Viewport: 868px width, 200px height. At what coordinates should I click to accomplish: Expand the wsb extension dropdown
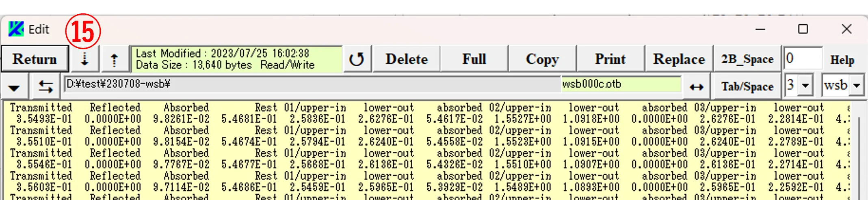(857, 86)
